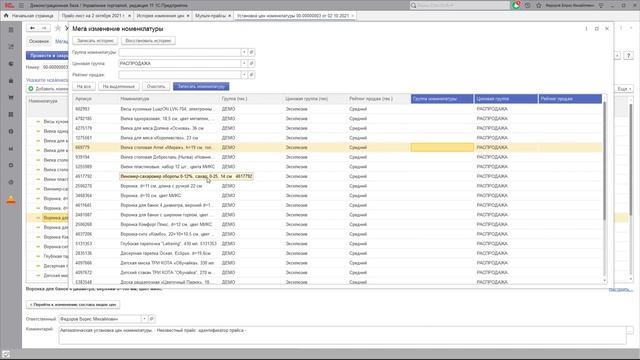The image size is (640, 360).
Task: Click the status bar icon at bottom left
Action: tap(5, 354)
